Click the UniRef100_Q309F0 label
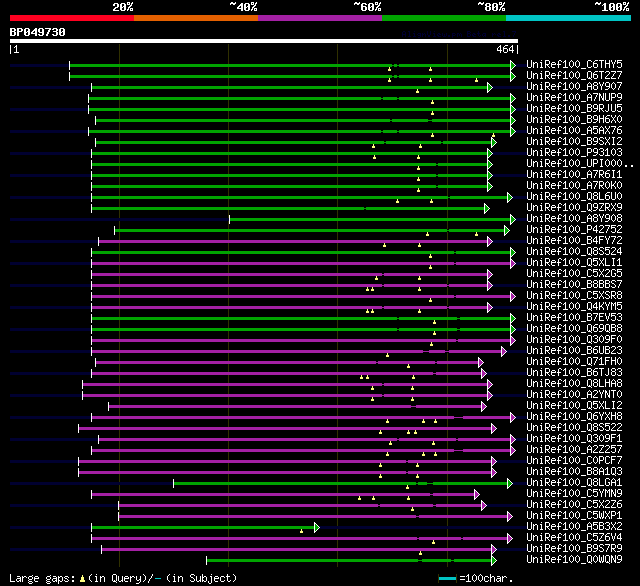The height and width of the screenshot is (586, 640). point(574,340)
